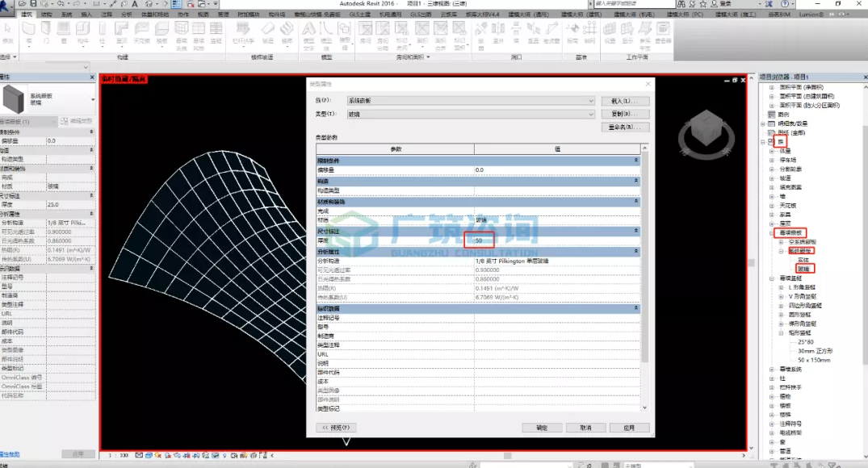Select the Room (房间) tool
Viewport: 868px width, 468px height.
[x=365, y=32]
